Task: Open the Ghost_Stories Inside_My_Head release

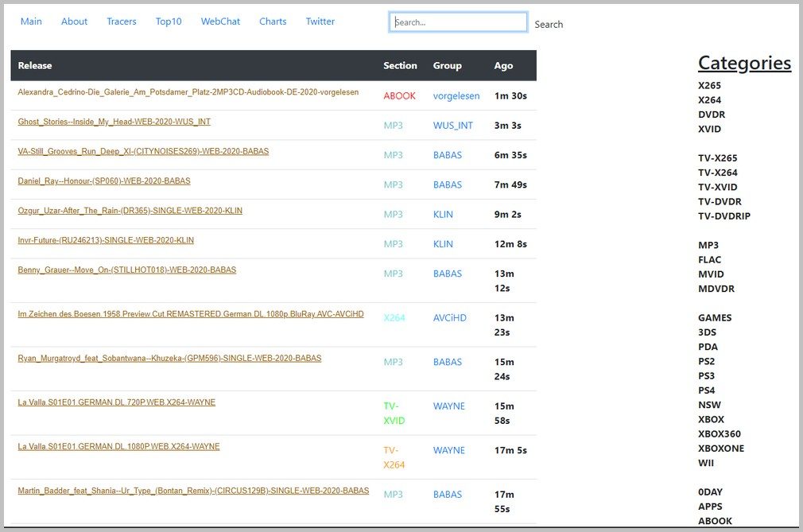Action: [114, 122]
